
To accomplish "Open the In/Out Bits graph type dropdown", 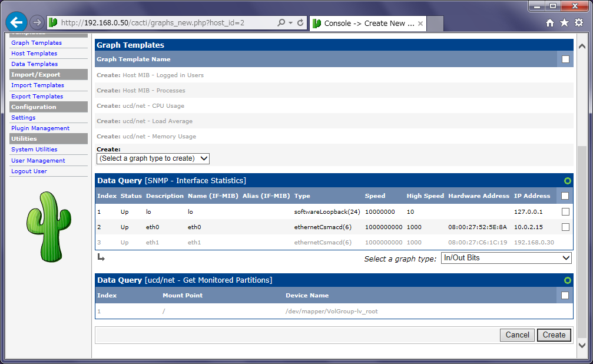I will 506,258.
